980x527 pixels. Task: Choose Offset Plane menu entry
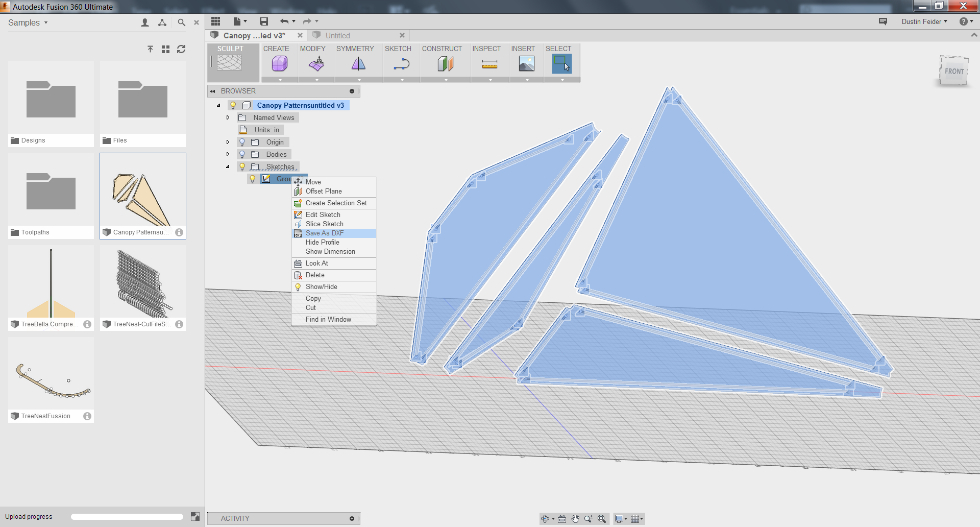[334, 191]
